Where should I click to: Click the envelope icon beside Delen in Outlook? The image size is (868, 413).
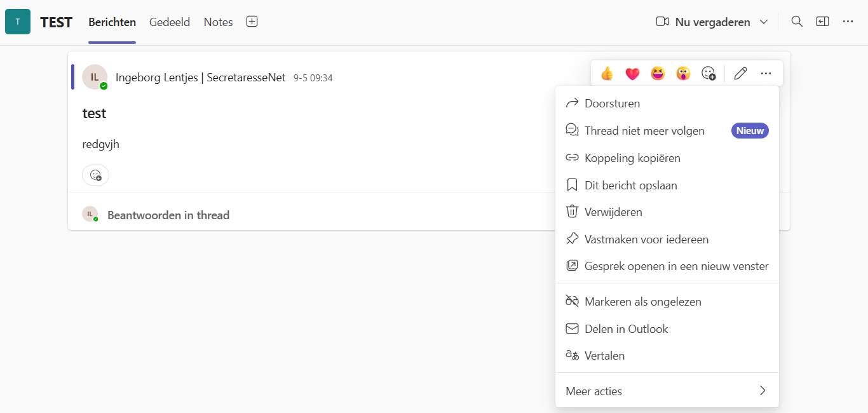[x=572, y=328]
